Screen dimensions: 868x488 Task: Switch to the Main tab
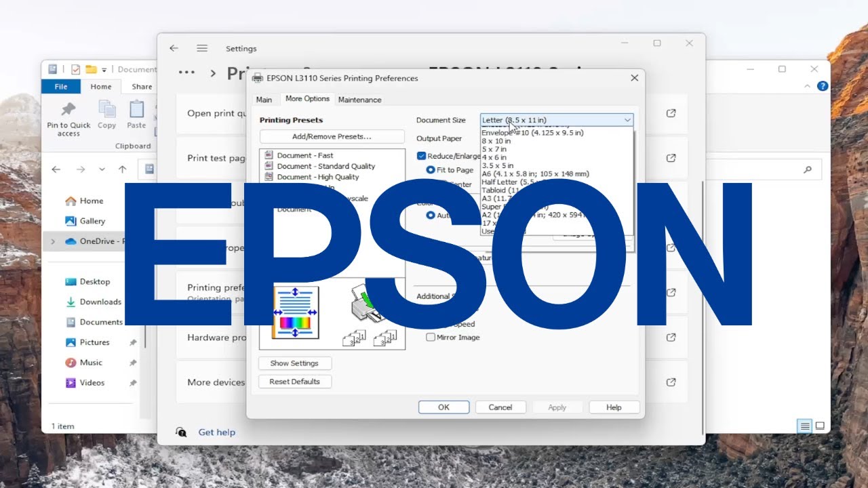pos(264,100)
